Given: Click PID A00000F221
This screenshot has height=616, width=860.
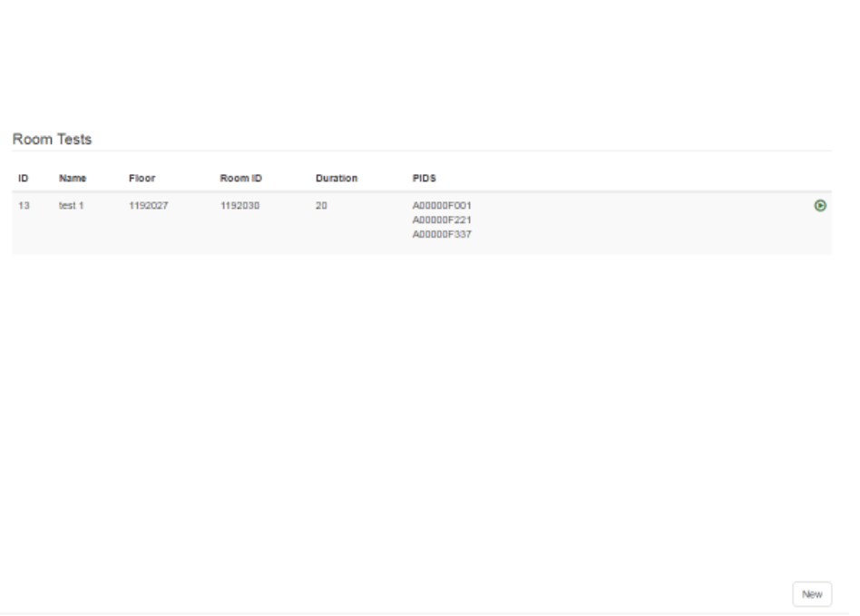Looking at the screenshot, I should click(x=442, y=220).
